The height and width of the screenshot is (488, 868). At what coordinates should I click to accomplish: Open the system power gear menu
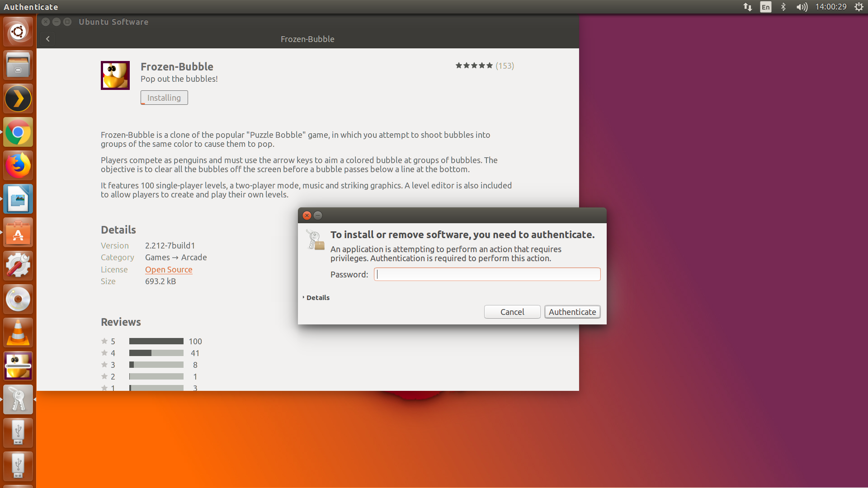click(x=859, y=7)
